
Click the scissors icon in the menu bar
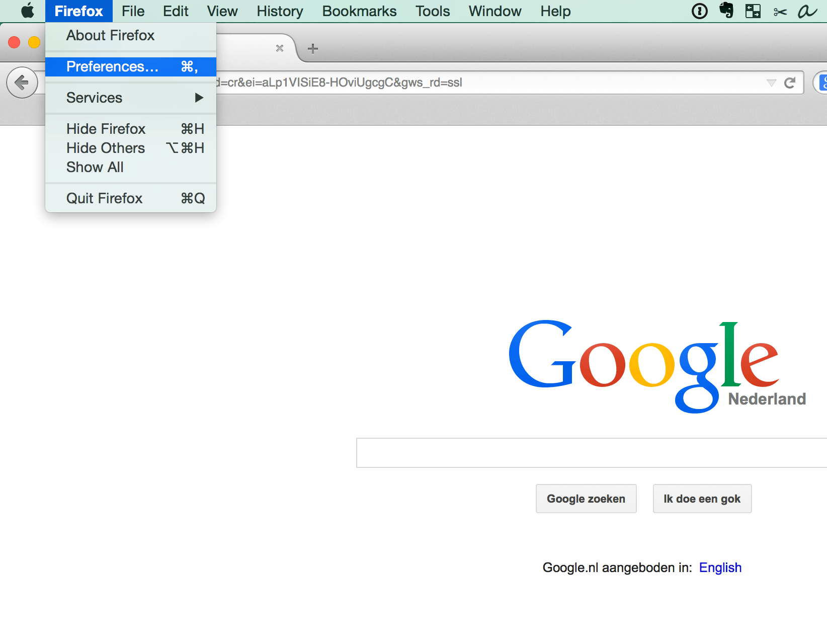coord(780,12)
